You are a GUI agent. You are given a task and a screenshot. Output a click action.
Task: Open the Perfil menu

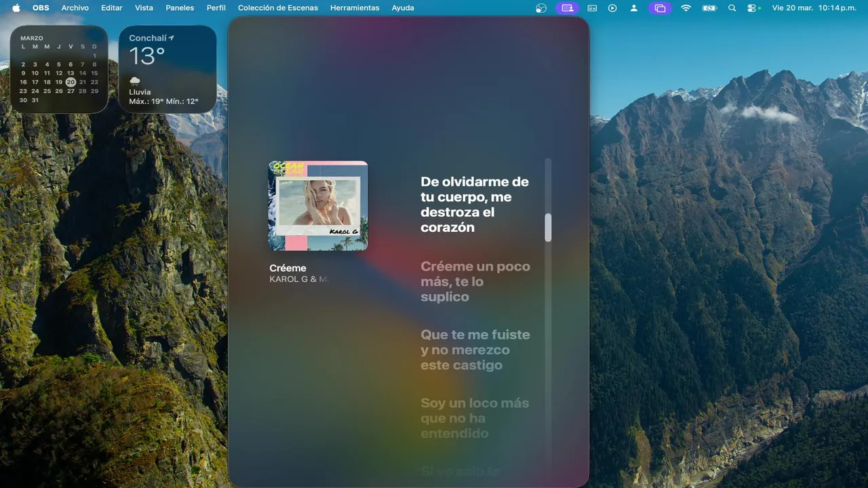click(216, 8)
